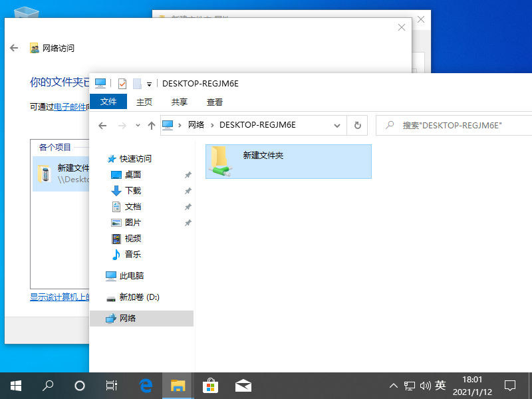The height and width of the screenshot is (399, 532).
Task: Select 桌面 in quick access
Action: click(132, 174)
